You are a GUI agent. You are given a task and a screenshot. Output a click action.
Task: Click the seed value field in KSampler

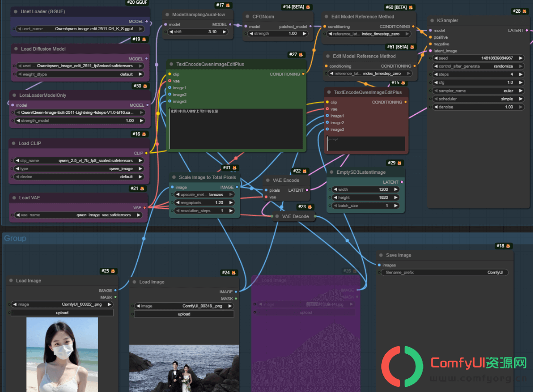coord(479,58)
